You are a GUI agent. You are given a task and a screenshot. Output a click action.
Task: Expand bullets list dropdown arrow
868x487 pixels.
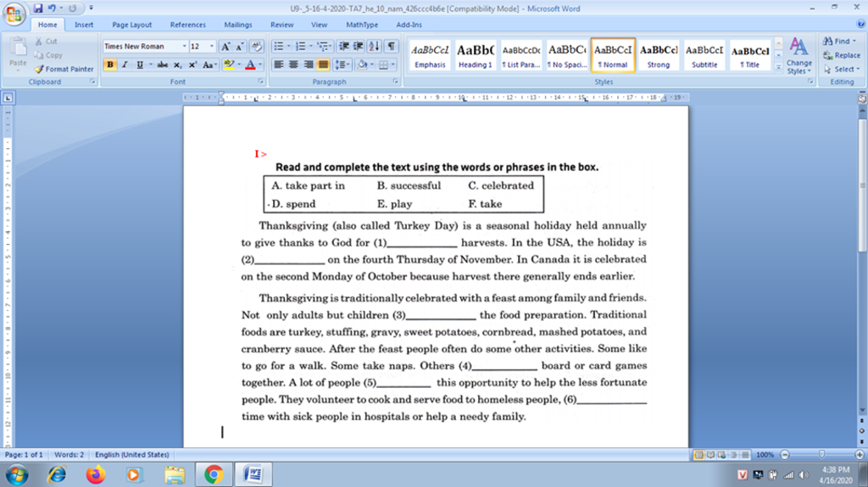289,47
